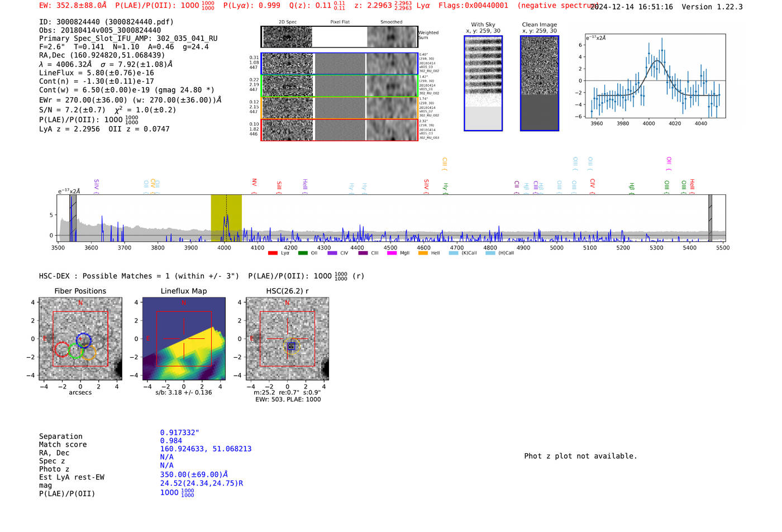Click the CIV purple legend swatch
Viewport: 782px width, 532px height.
pos(332,253)
